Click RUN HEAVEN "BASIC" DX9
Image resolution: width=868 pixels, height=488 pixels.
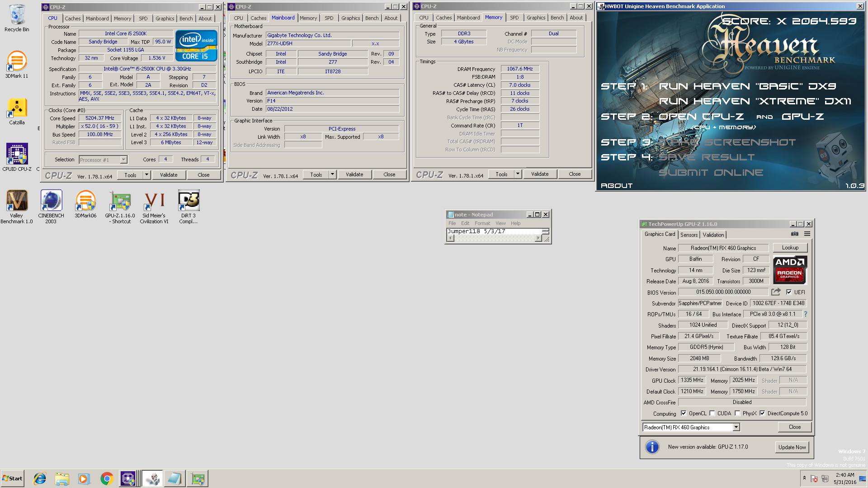pyautogui.click(x=747, y=86)
